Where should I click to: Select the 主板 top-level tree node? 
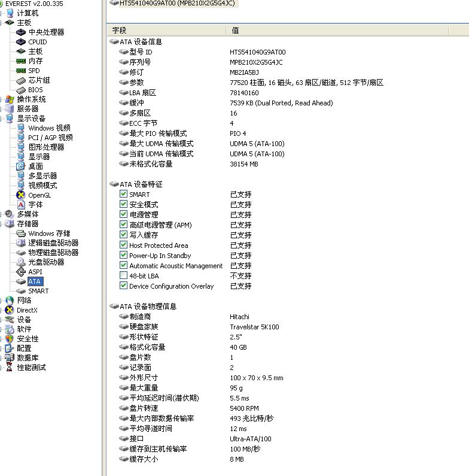pos(24,23)
